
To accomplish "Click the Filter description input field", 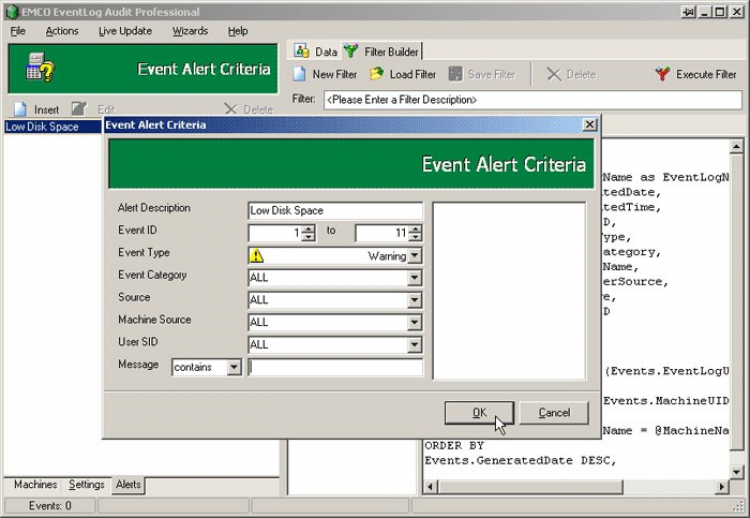I will tap(533, 99).
